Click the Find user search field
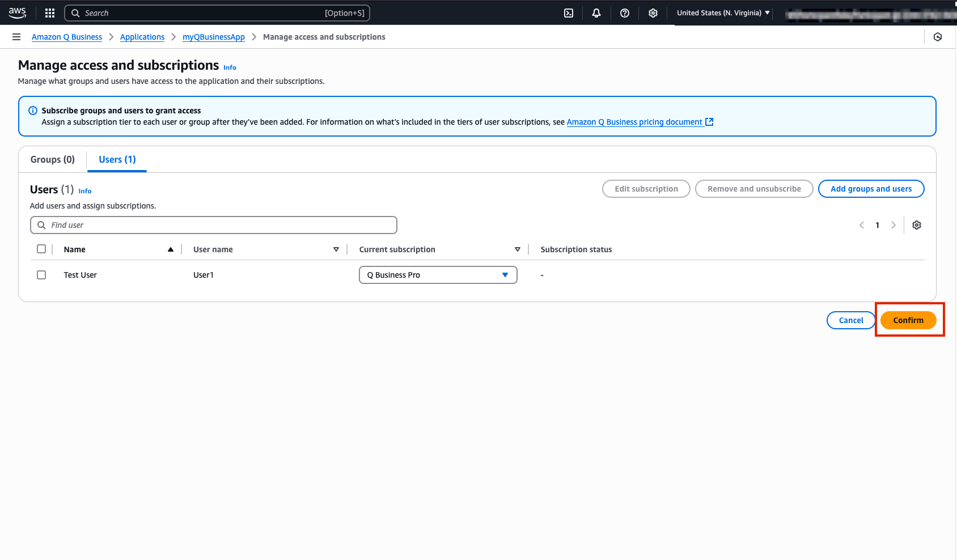 point(214,225)
